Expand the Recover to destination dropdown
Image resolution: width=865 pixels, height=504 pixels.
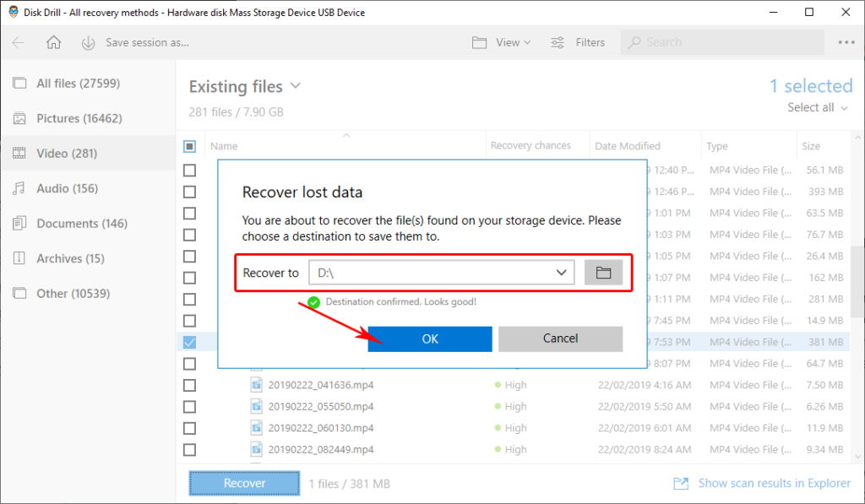561,273
